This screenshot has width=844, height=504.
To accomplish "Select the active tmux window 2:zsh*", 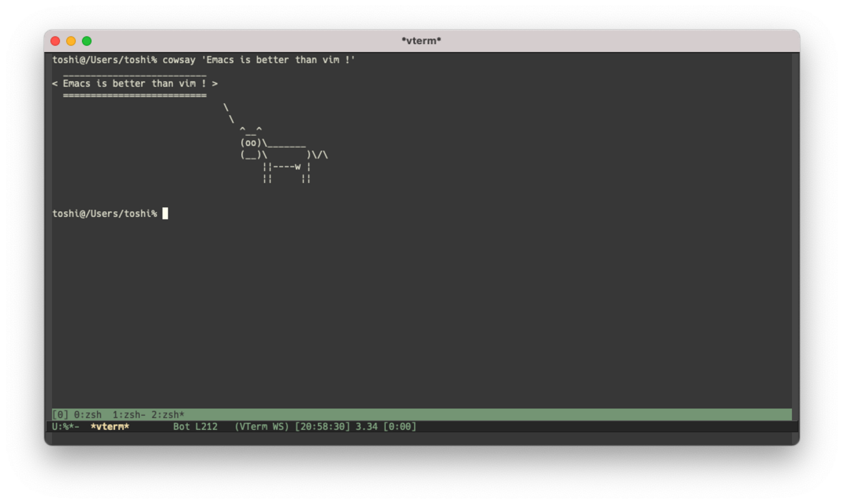I will point(168,415).
